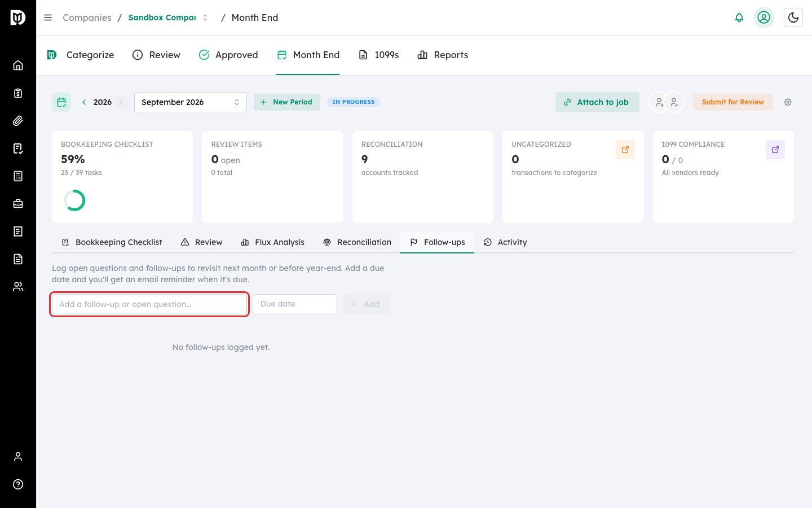Go to next year after 2026
Viewport: 812px width, 508px height.
[x=121, y=102]
